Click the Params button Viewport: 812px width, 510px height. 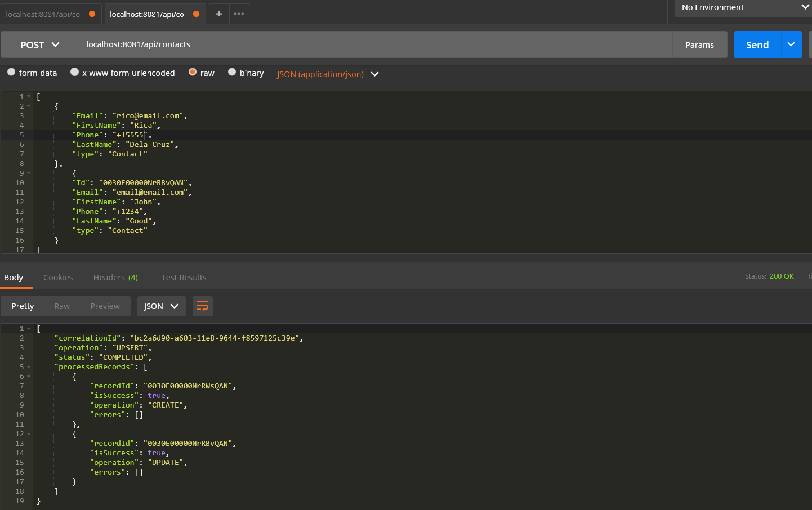tap(699, 44)
